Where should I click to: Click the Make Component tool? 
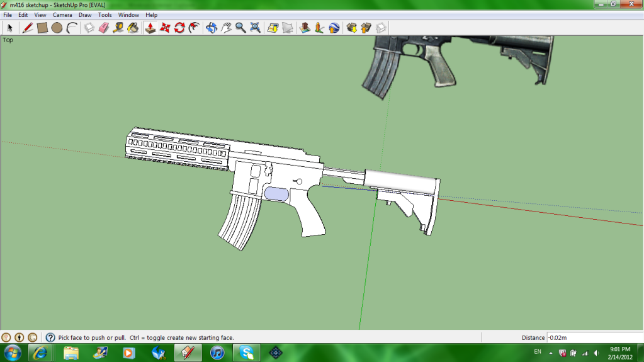click(89, 28)
